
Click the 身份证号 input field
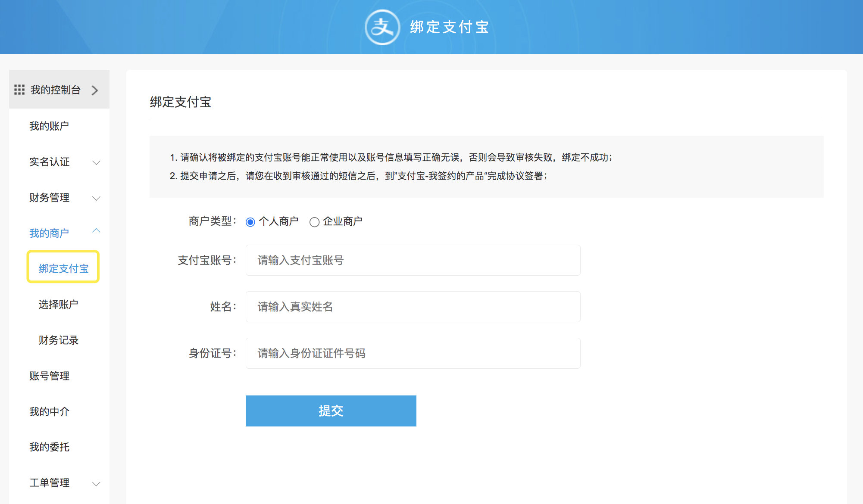413,353
